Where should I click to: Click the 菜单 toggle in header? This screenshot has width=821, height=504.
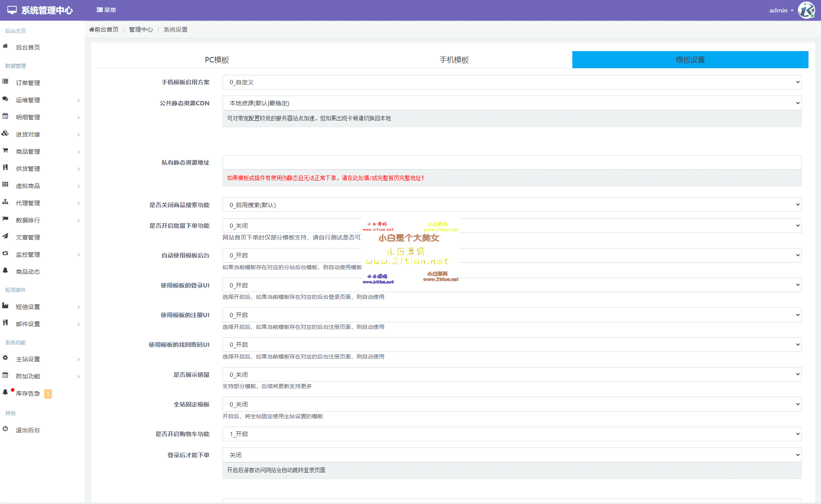(106, 10)
